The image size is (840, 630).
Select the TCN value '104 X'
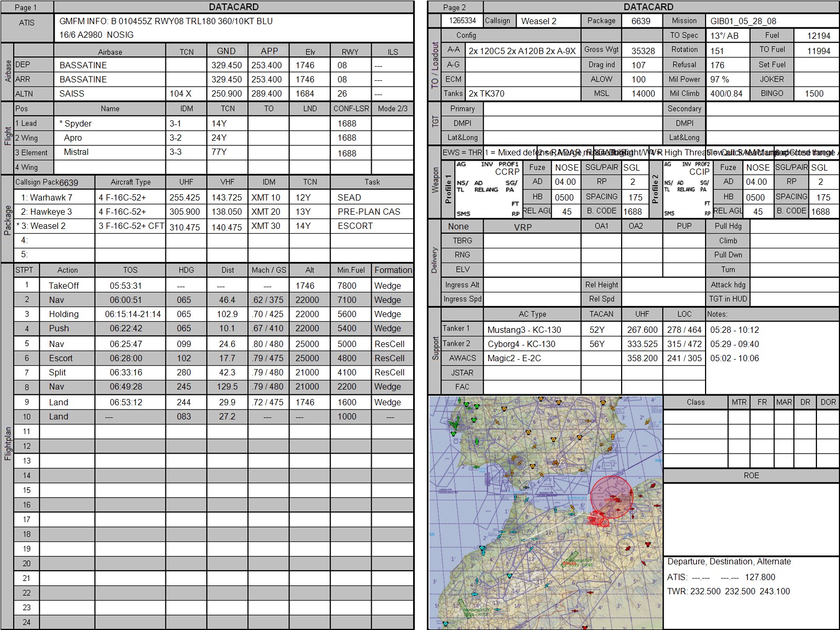coord(181,93)
